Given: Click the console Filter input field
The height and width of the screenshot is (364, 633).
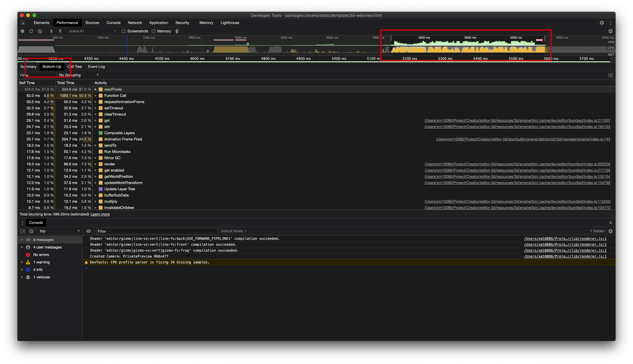Looking at the screenshot, I should coord(157,231).
